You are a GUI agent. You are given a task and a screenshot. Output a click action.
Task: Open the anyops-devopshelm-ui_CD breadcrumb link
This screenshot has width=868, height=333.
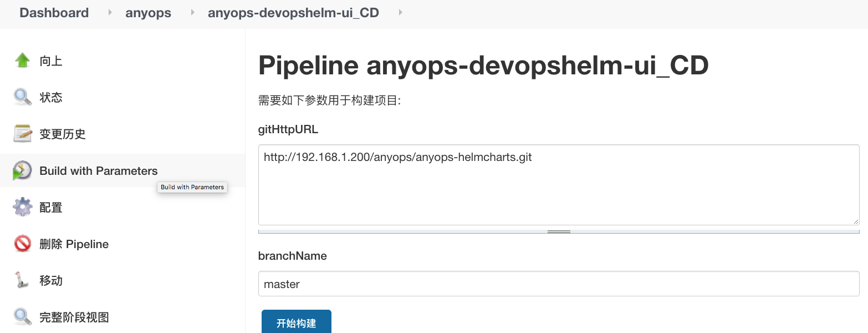293,13
